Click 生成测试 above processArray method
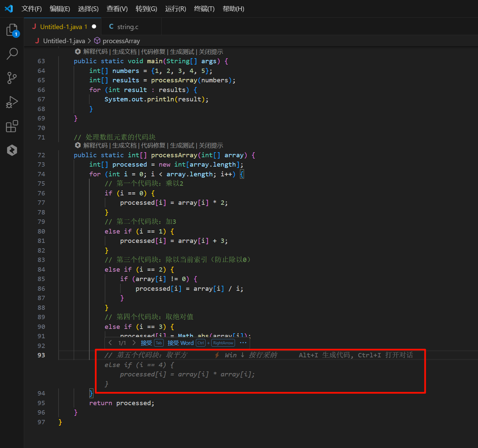 (x=182, y=146)
